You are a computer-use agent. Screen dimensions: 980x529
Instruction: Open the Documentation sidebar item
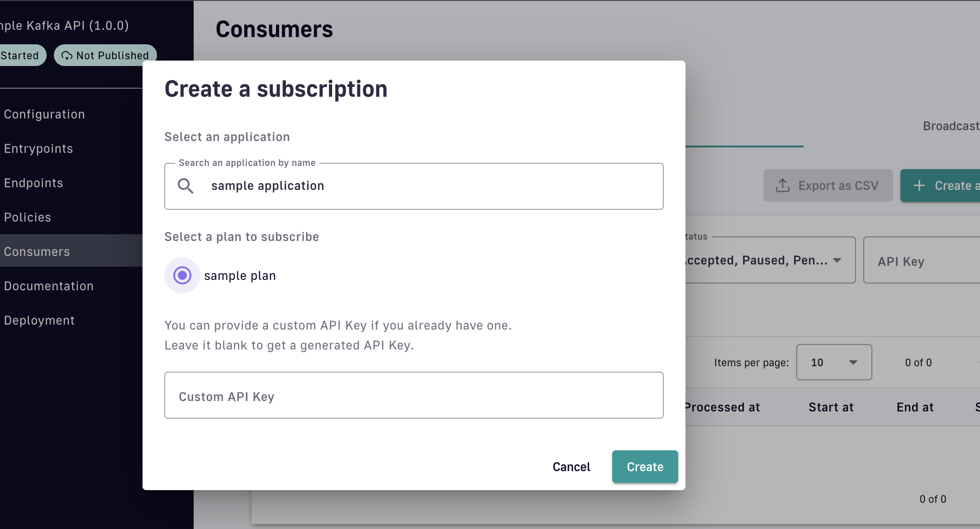click(x=49, y=286)
